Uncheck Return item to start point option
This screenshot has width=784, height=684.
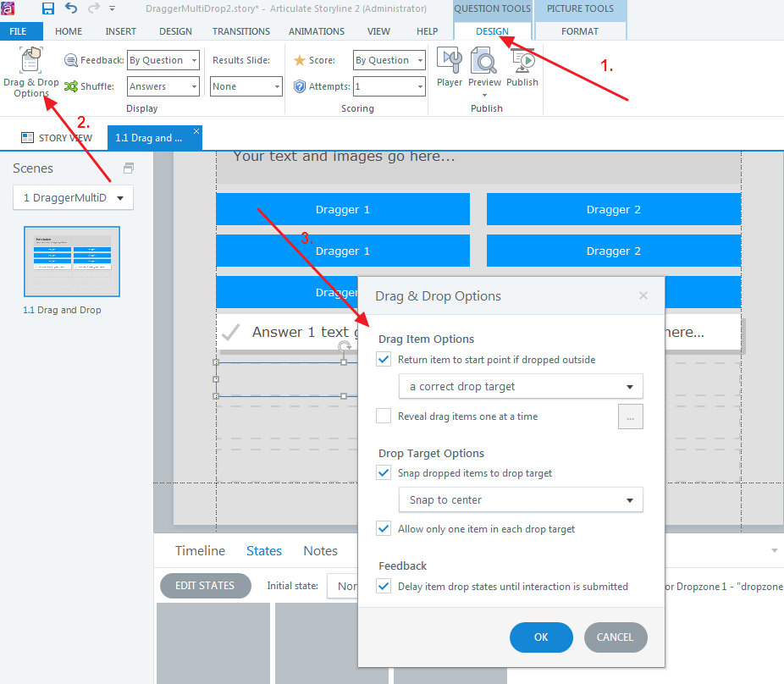(x=384, y=360)
